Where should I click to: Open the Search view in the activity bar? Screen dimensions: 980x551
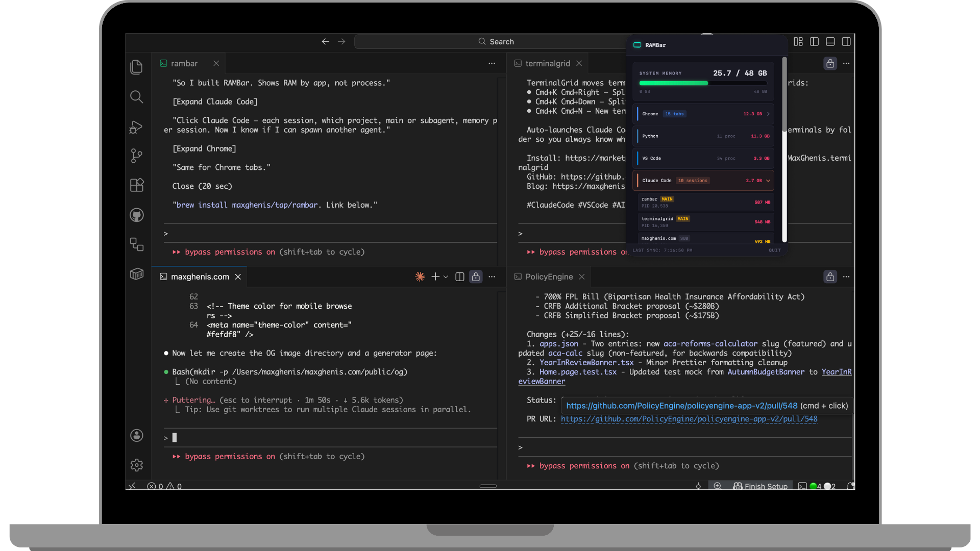[136, 97]
